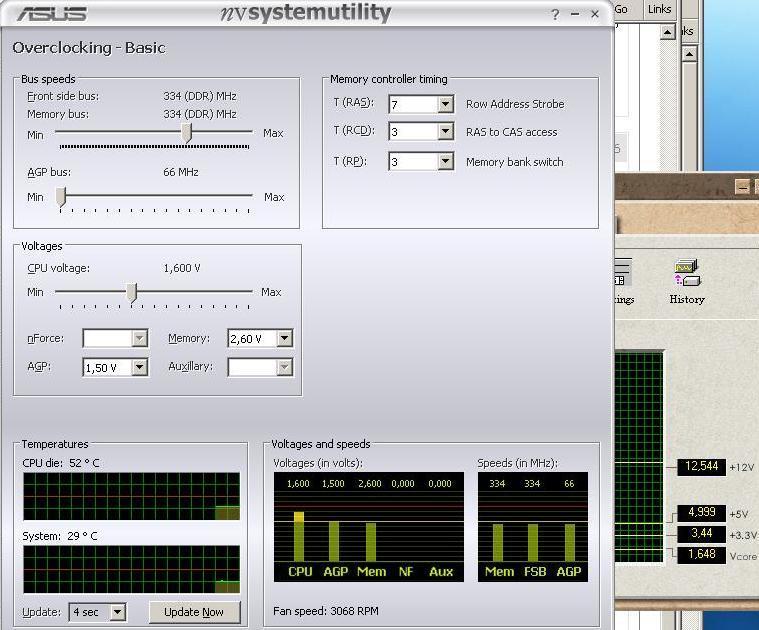
Task: Click the Go button in browser window
Action: (x=621, y=9)
